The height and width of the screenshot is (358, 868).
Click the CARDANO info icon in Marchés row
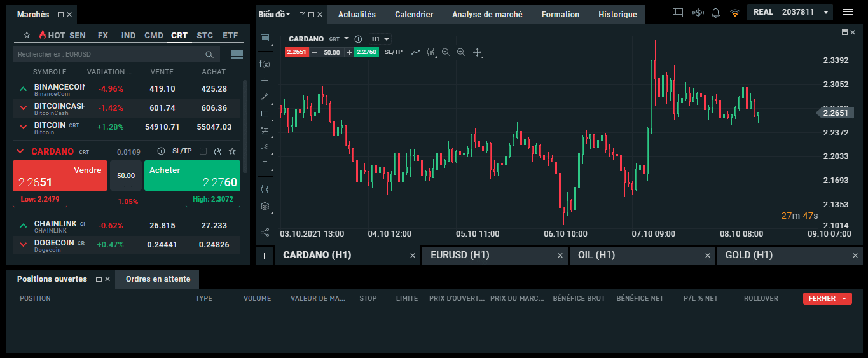pos(161,151)
